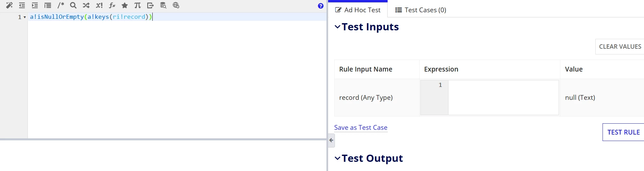Screen dimensions: 644x171
Task: Click the Expression column header
Action: 490,69
